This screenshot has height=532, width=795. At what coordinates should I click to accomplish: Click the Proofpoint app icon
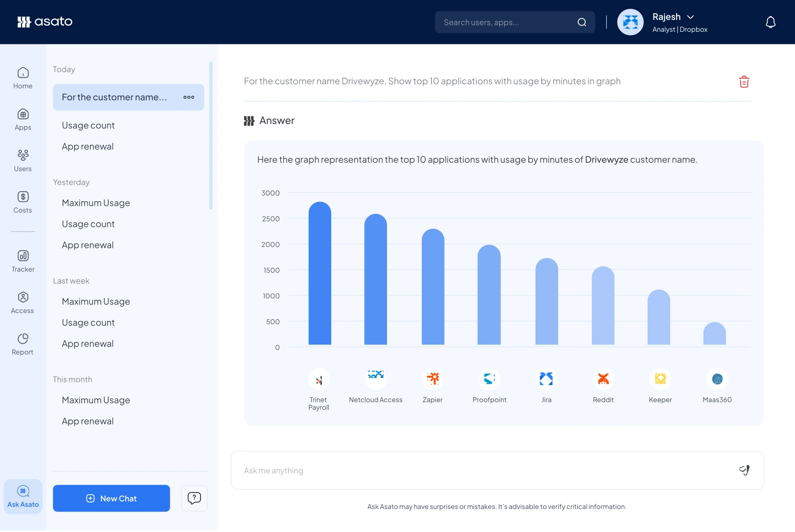click(489, 379)
